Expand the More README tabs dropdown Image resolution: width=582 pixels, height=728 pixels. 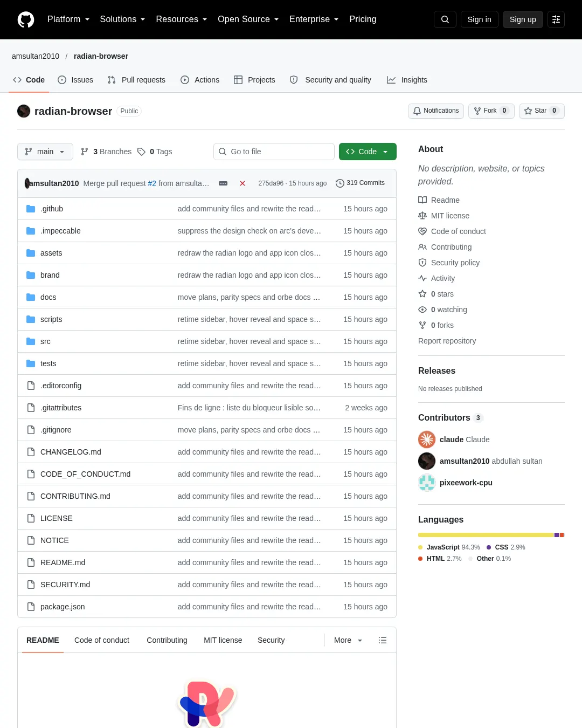[x=348, y=640]
